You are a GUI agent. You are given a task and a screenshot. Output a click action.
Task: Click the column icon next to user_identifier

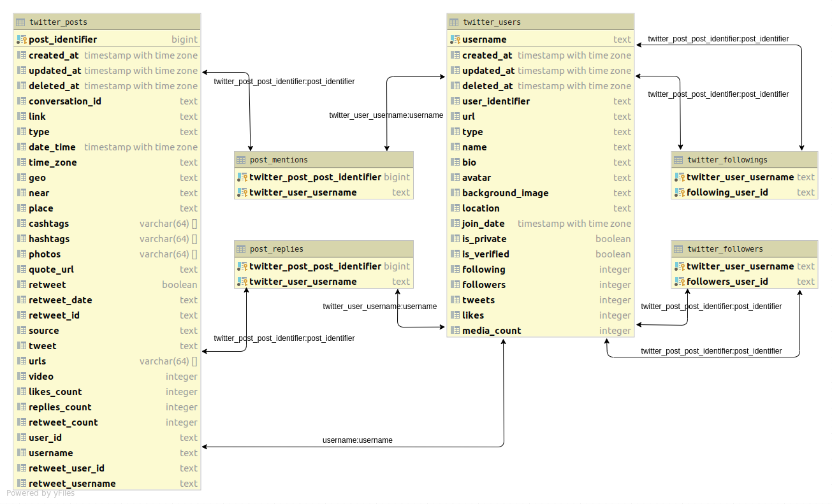click(455, 101)
